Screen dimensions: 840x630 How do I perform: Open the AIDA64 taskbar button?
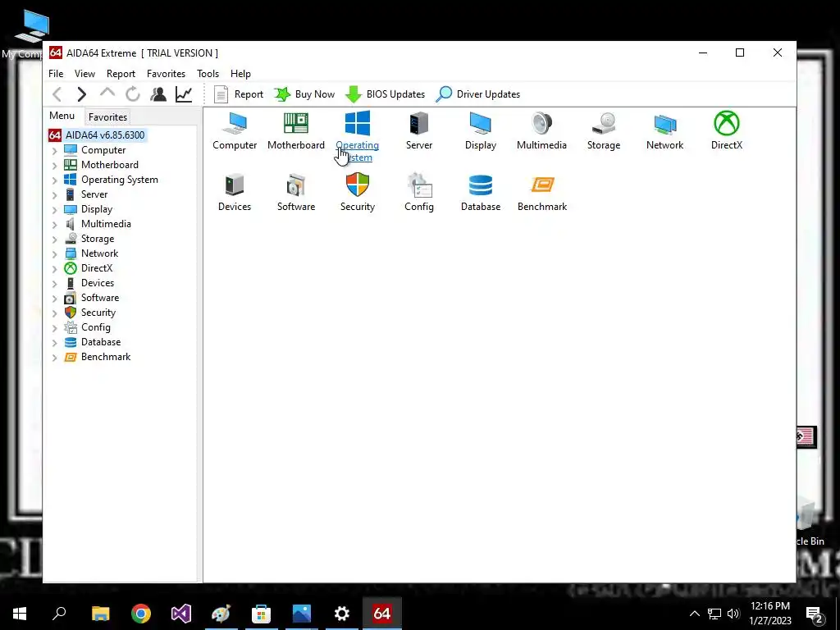point(382,614)
